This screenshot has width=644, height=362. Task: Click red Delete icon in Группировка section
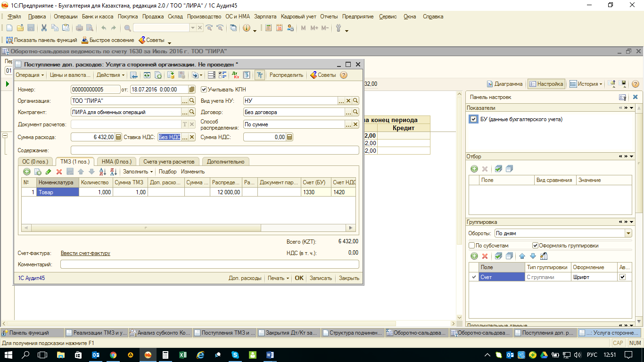485,256
